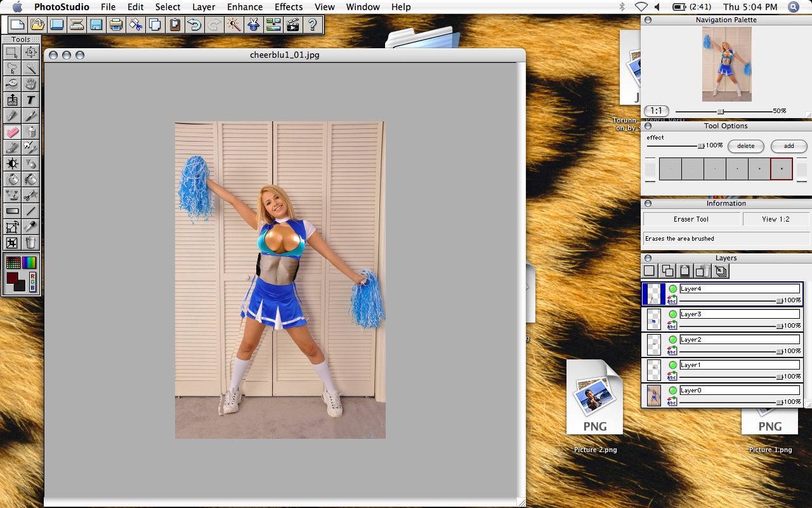Select the Eraser tool
Image resolution: width=812 pixels, height=508 pixels.
12,131
